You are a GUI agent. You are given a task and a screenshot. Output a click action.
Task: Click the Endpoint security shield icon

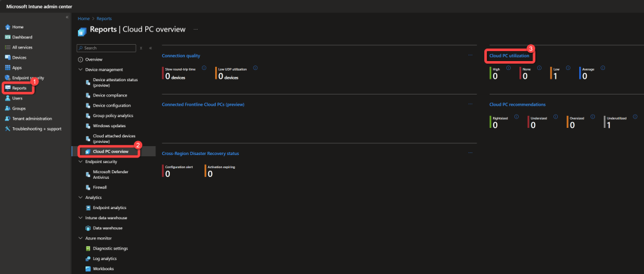click(8, 77)
